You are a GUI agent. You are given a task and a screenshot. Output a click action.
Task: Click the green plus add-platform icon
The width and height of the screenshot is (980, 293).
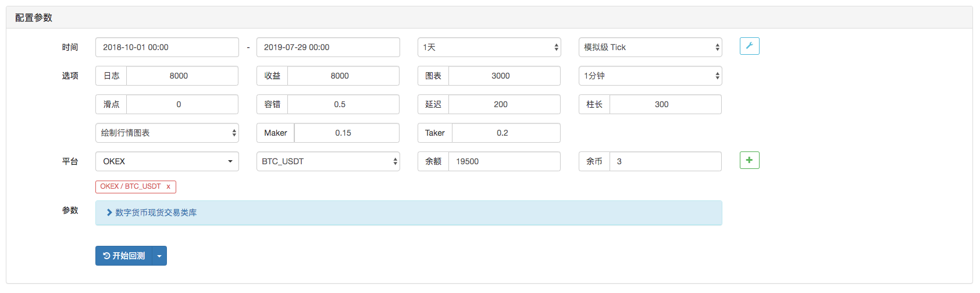click(749, 160)
